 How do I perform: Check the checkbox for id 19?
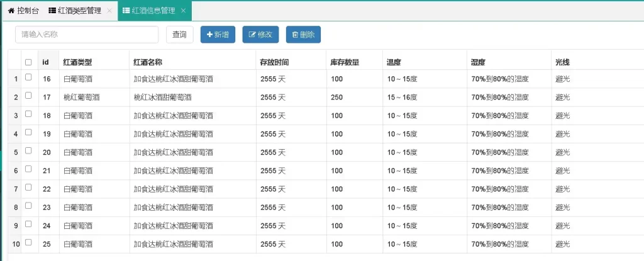[x=28, y=132]
